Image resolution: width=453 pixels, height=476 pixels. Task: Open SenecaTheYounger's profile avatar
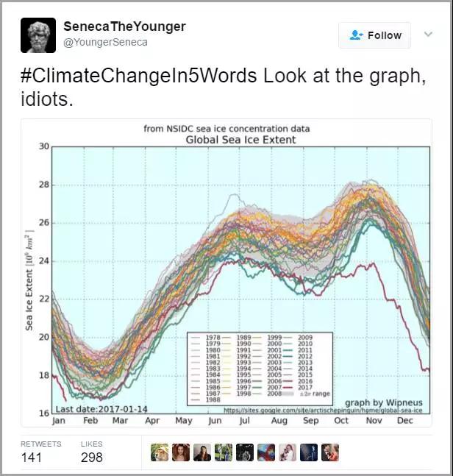point(38,35)
